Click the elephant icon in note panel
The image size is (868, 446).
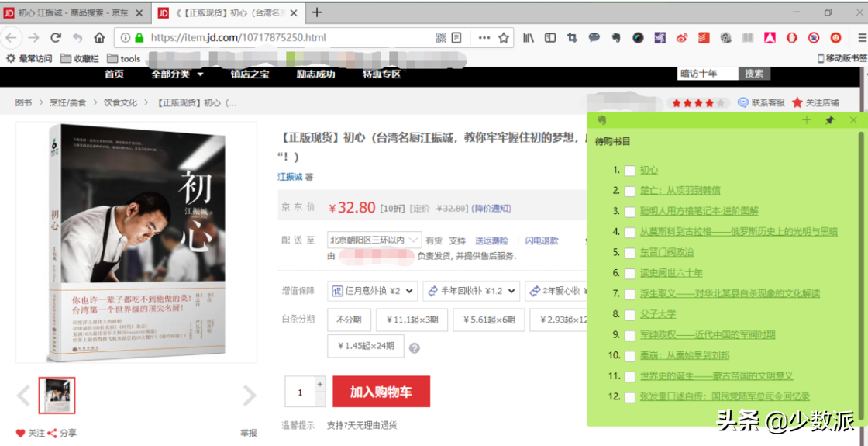(601, 119)
